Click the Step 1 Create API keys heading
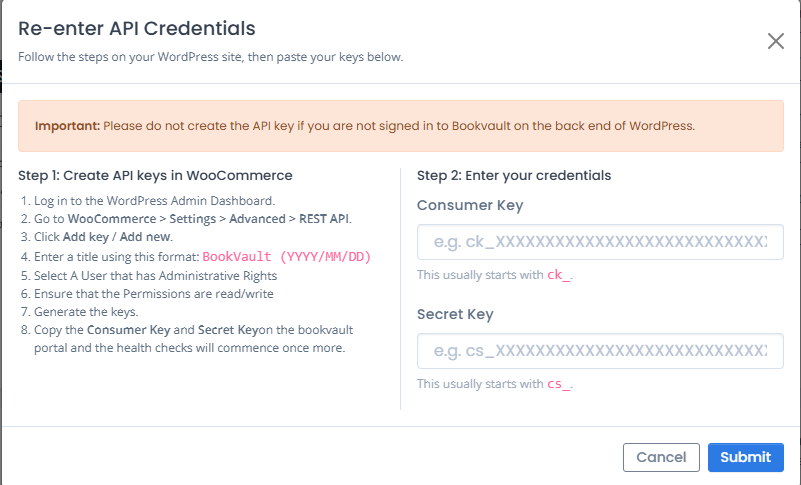The width and height of the screenshot is (801, 485). tap(155, 176)
